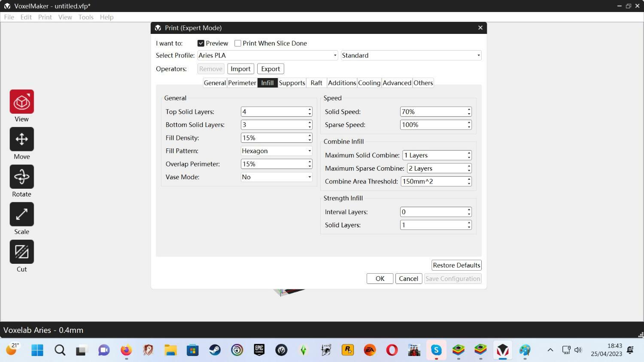Click the Cancel button

[x=409, y=279]
